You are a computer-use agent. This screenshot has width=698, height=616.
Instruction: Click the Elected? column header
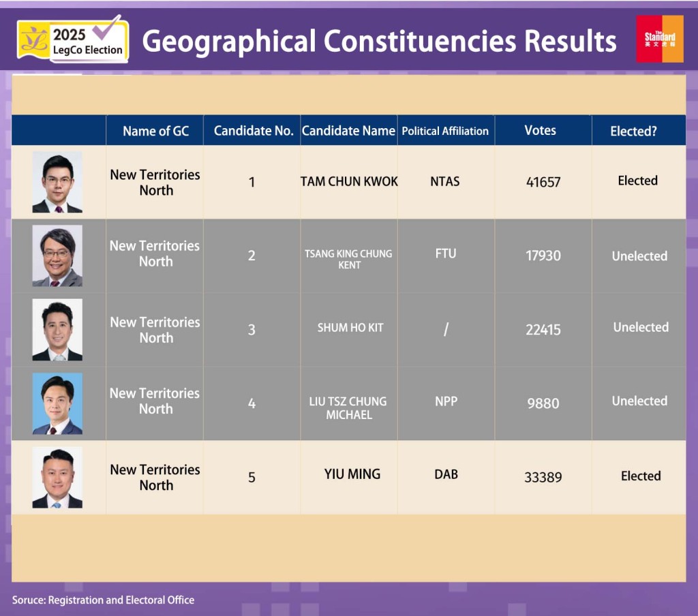633,131
